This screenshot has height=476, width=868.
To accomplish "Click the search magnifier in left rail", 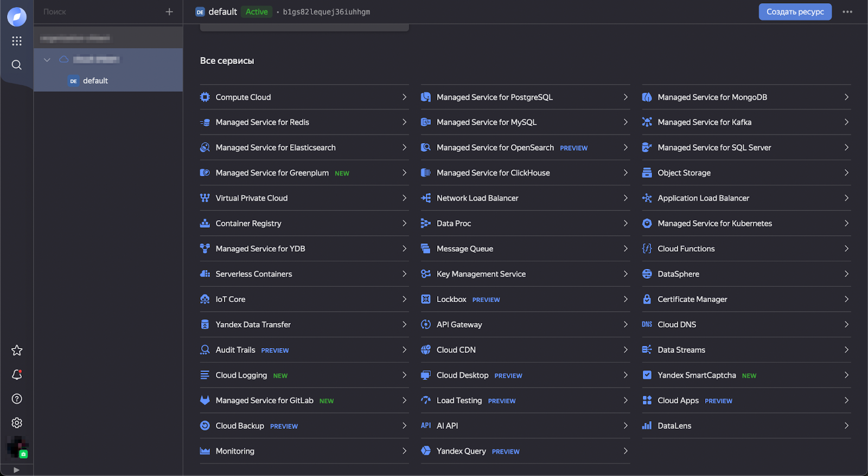I will tap(17, 65).
